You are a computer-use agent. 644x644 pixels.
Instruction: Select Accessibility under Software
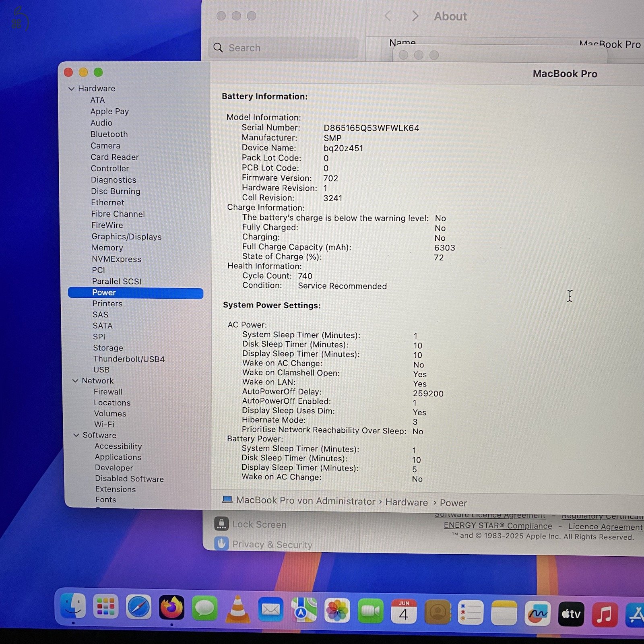[118, 446]
